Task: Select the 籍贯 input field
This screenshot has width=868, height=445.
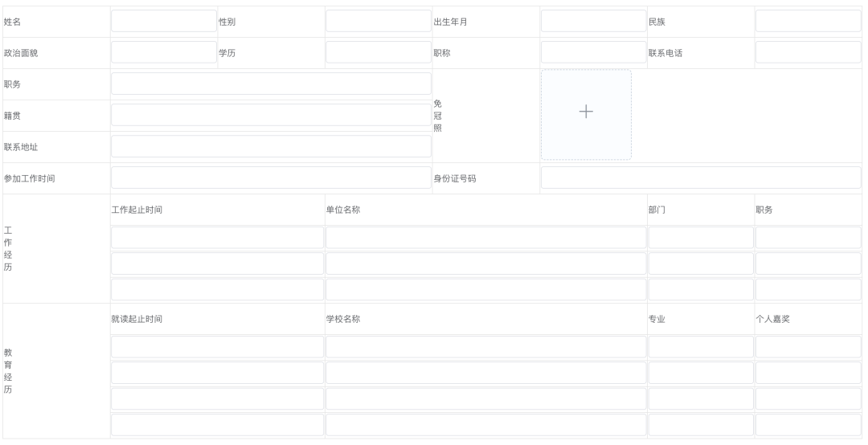Action: 271,115
